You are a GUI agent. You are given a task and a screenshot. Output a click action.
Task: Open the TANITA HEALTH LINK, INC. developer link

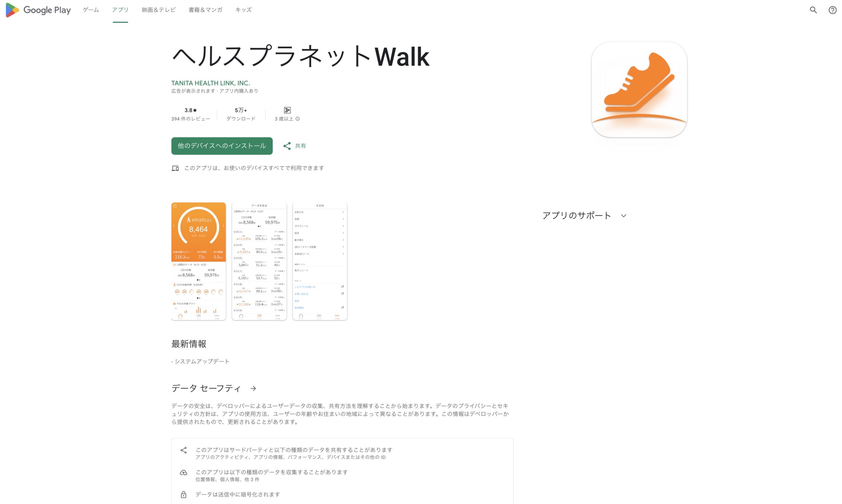point(210,83)
